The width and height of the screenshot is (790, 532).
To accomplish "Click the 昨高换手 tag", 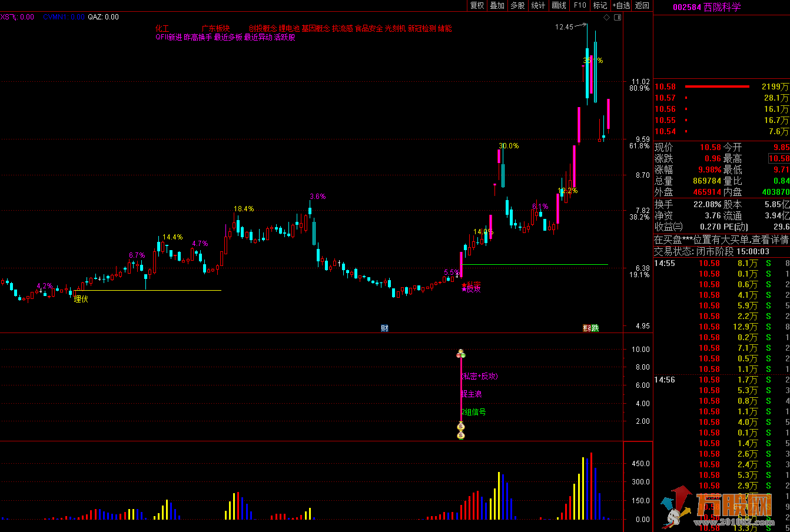I will click(198, 37).
